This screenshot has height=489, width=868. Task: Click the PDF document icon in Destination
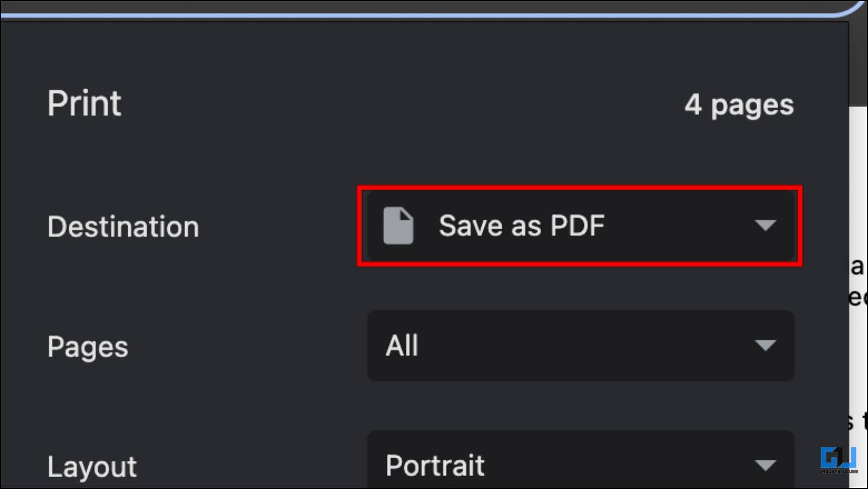tap(398, 226)
